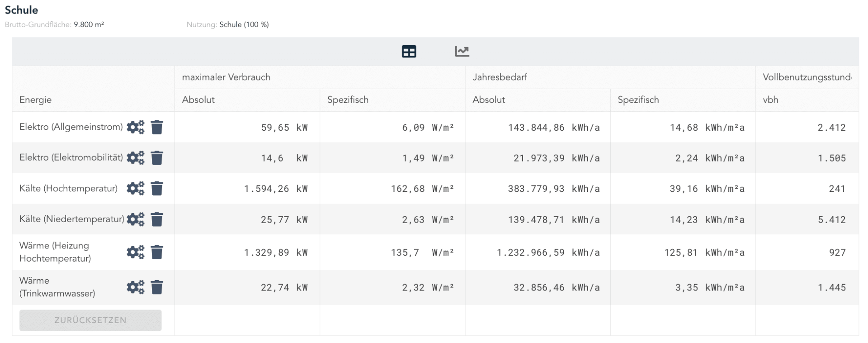Open settings for Wärme (Heizung Hochtemperatur)
Image resolution: width=868 pixels, height=343 pixels.
[x=135, y=252]
